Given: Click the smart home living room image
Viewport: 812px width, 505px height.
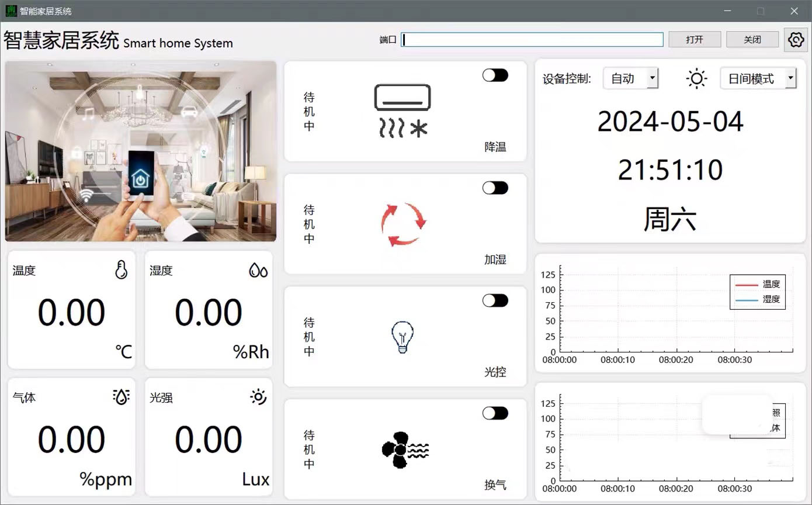Looking at the screenshot, I should click(x=141, y=151).
